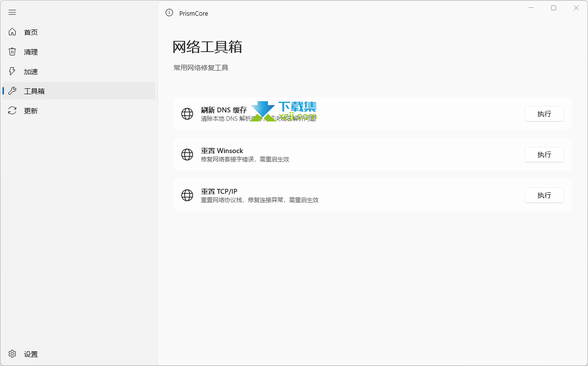Maximize the PrismCore window
This screenshot has width=588, height=366.
(554, 8)
